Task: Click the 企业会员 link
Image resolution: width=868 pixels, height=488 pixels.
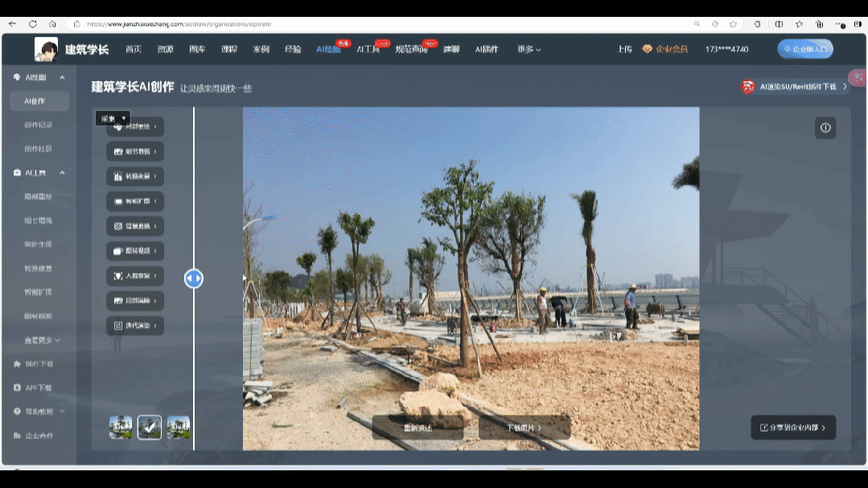Action: [x=664, y=49]
